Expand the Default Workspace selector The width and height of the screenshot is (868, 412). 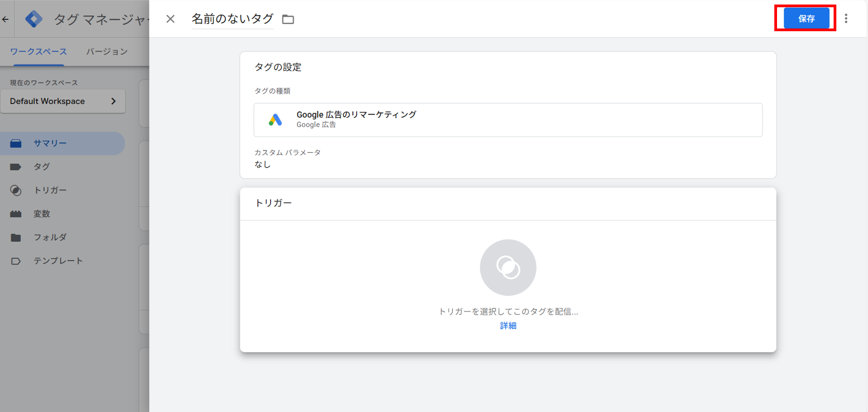click(63, 101)
